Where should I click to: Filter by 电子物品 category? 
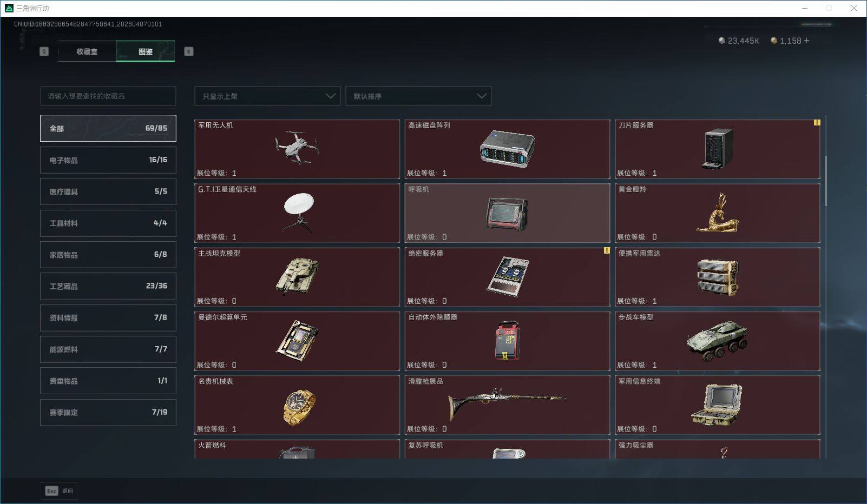pos(108,160)
